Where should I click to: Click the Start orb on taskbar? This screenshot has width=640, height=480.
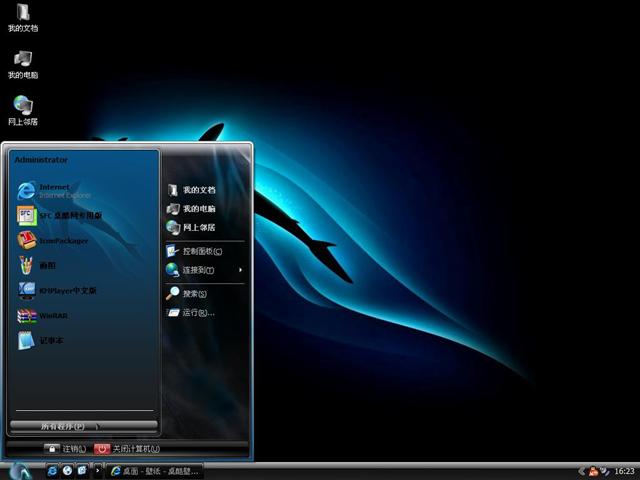tap(20, 470)
